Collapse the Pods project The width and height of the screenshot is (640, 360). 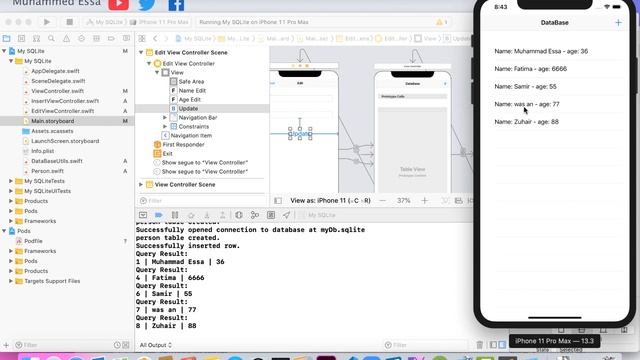4,231
